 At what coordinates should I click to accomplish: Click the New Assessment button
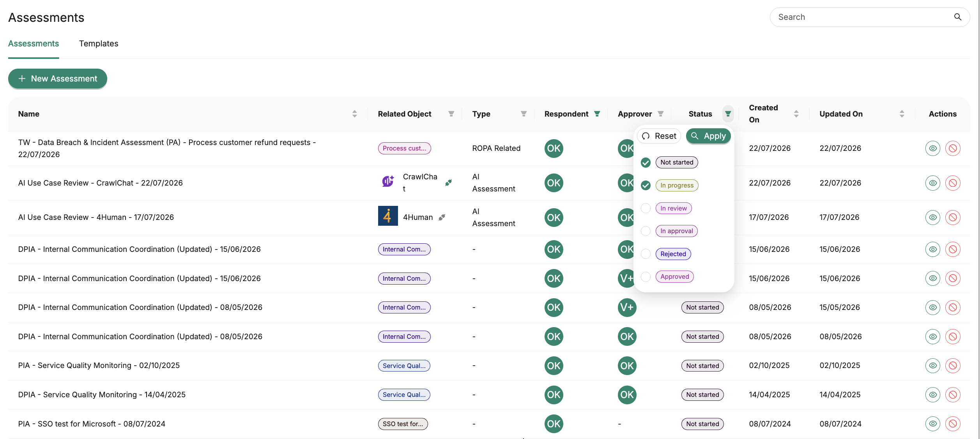[x=58, y=79]
